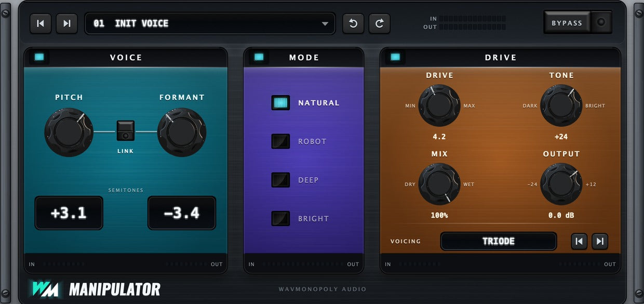The image size is (644, 304).
Task: Click the TONE knob
Action: pos(561,105)
